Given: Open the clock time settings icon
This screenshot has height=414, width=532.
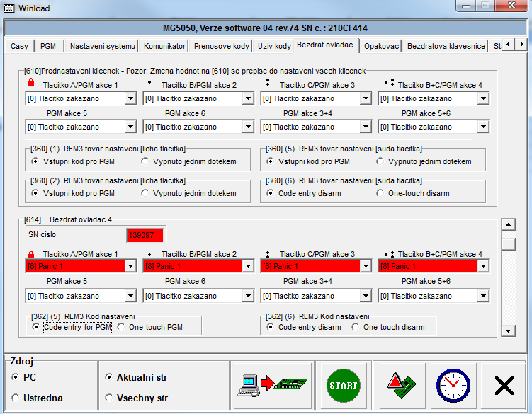Looking at the screenshot, I should pos(452,386).
